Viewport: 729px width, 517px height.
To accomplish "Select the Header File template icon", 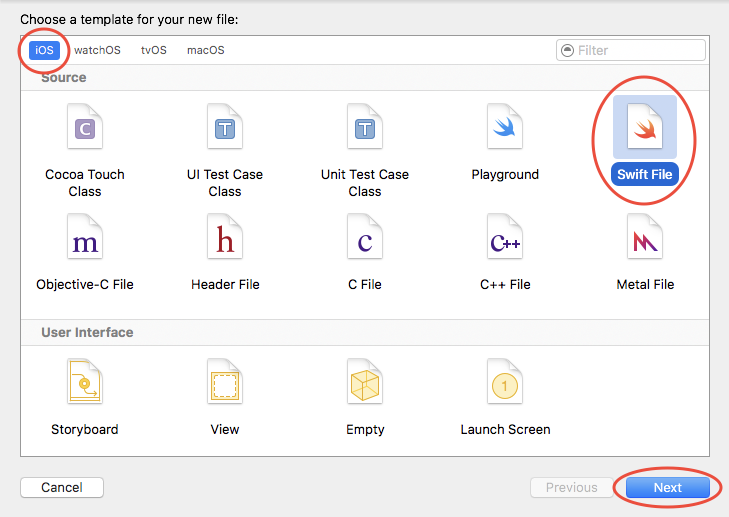I will [224, 238].
